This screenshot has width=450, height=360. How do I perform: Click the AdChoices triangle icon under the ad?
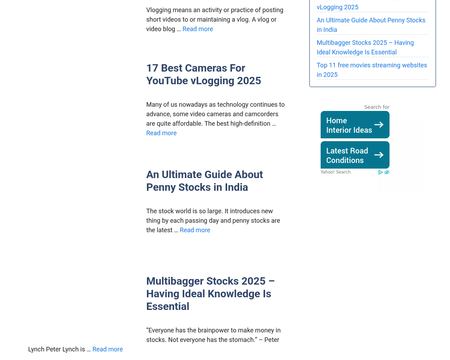[x=380, y=172]
